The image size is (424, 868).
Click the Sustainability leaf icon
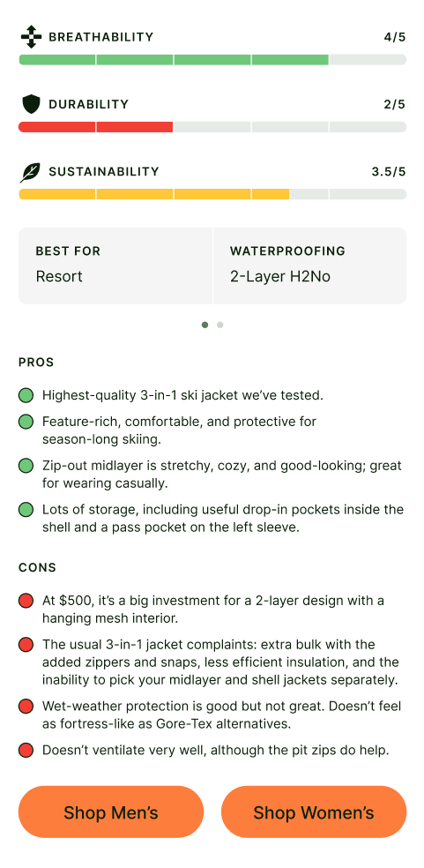pos(30,172)
